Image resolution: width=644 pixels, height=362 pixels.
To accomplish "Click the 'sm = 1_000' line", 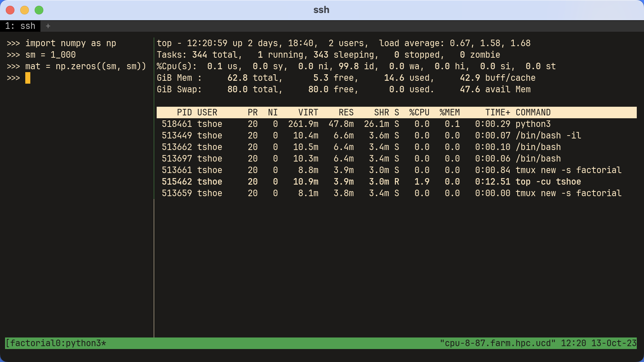I will pos(51,55).
